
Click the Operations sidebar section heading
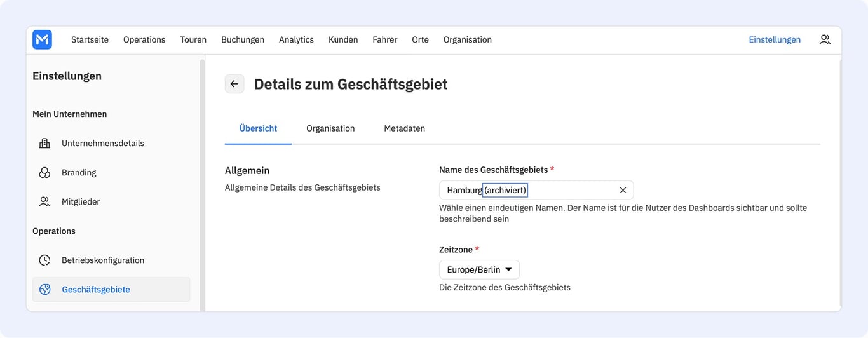pyautogui.click(x=54, y=231)
